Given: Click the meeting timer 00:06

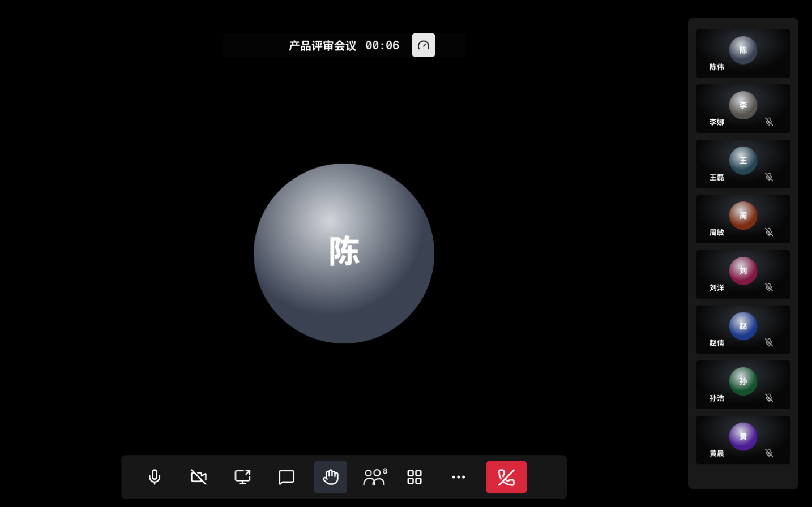Looking at the screenshot, I should coord(382,45).
